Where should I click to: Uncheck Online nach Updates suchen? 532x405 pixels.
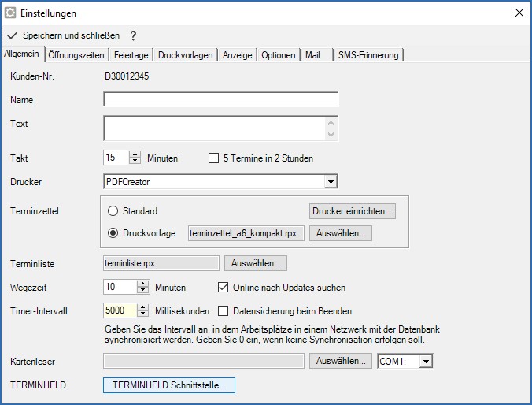point(223,287)
